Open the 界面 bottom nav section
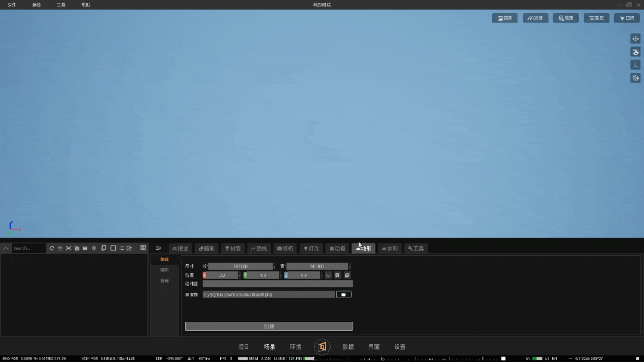Image resolution: width=644 pixels, height=362 pixels. (x=374, y=347)
